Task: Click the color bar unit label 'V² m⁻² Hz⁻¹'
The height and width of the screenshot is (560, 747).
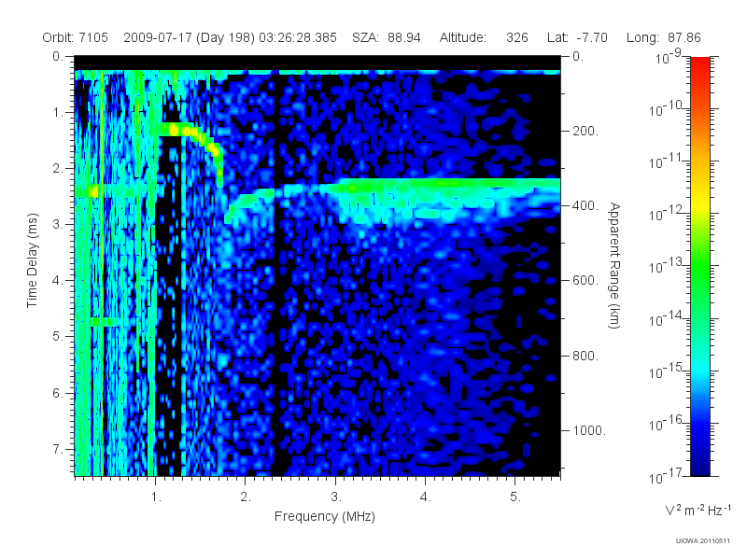Action: [698, 510]
